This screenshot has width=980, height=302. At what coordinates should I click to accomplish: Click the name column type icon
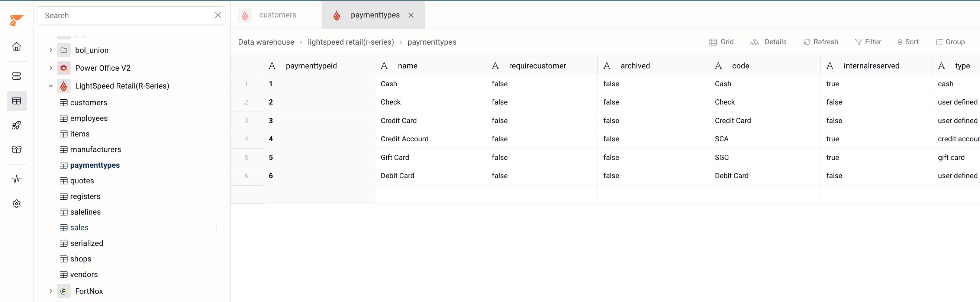384,66
